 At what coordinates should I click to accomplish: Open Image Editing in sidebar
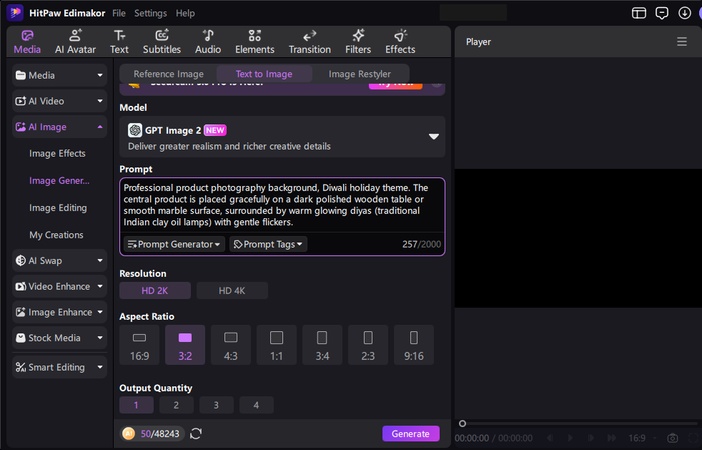tap(58, 208)
